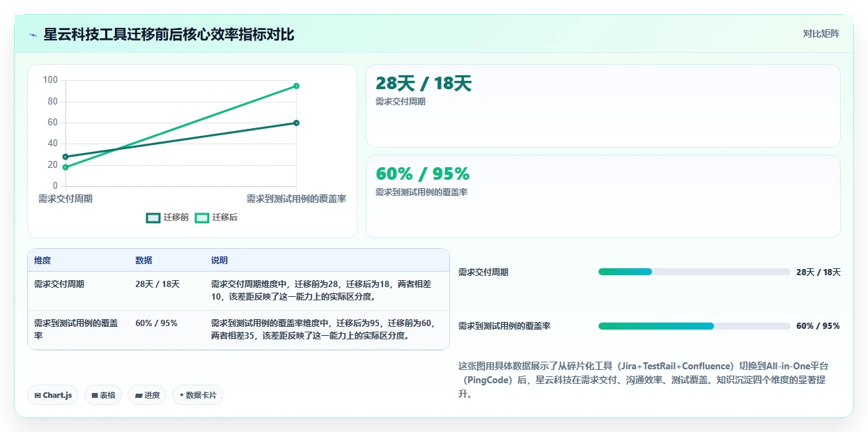Click the 60% / 95% table cell

(156, 323)
